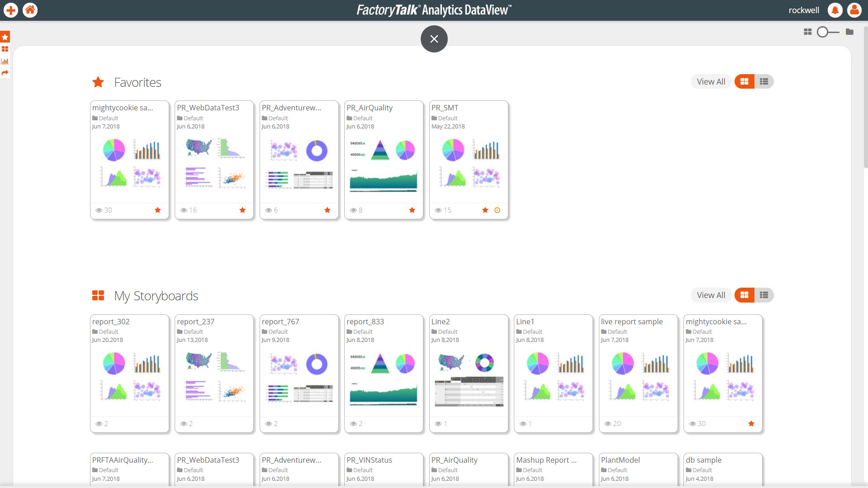Click View All for My Storyboards
The image size is (868, 488).
click(x=711, y=295)
